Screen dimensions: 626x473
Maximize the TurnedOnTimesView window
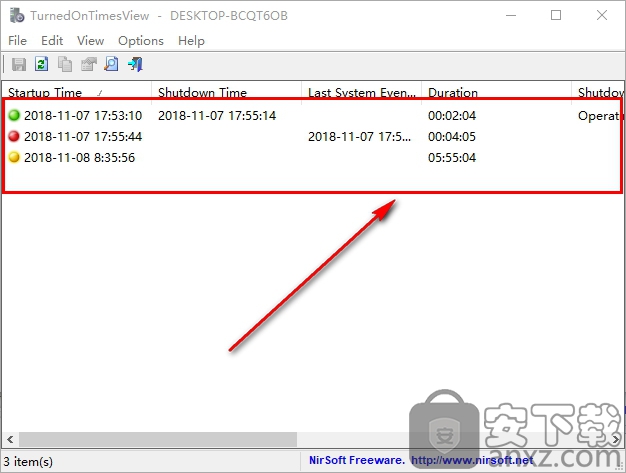tap(556, 16)
